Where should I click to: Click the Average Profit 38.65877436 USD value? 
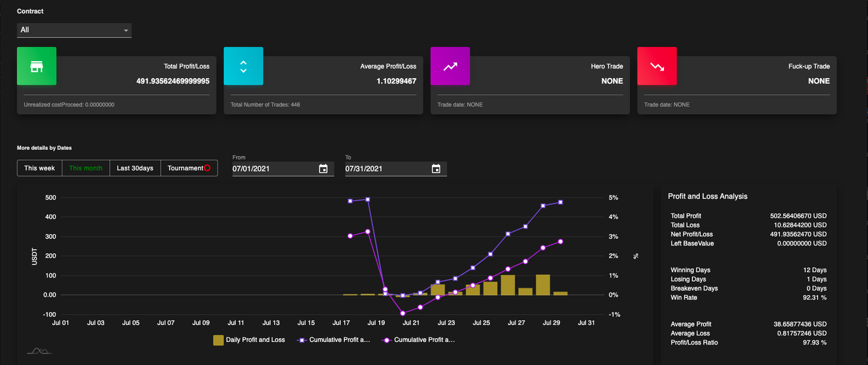pos(799,324)
